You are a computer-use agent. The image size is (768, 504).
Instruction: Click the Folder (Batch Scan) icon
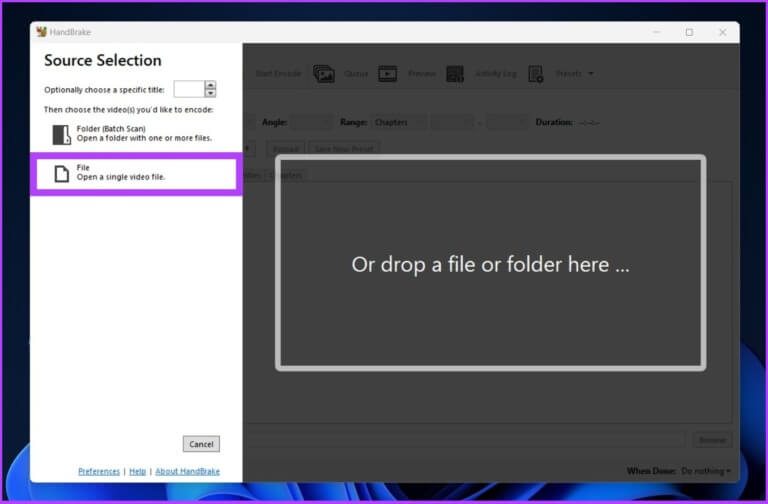[x=61, y=134]
